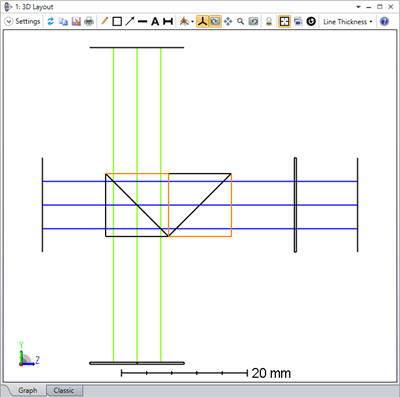Pick the arrow annotation tool
Screen dimensions: 400x397
pos(130,22)
